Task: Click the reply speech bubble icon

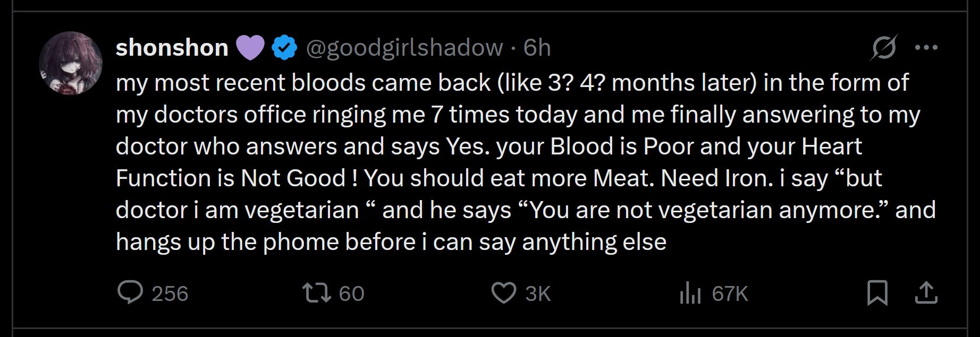Action: [x=130, y=293]
